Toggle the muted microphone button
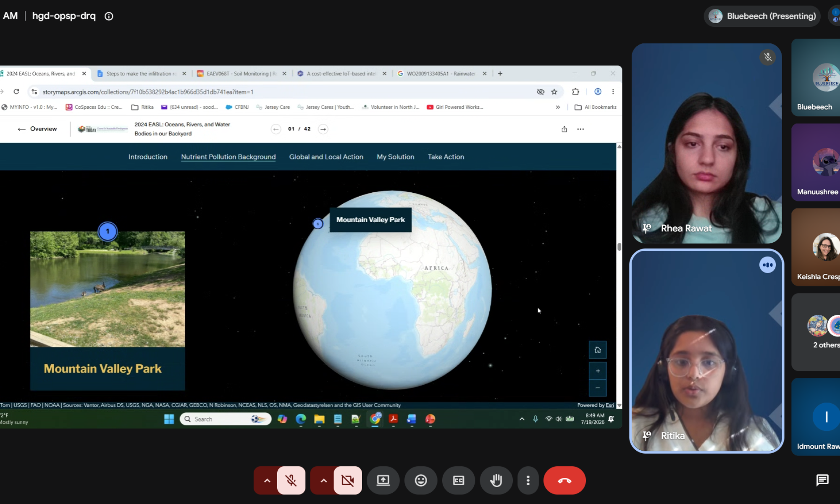Screen dimensions: 840x504 point(291,480)
